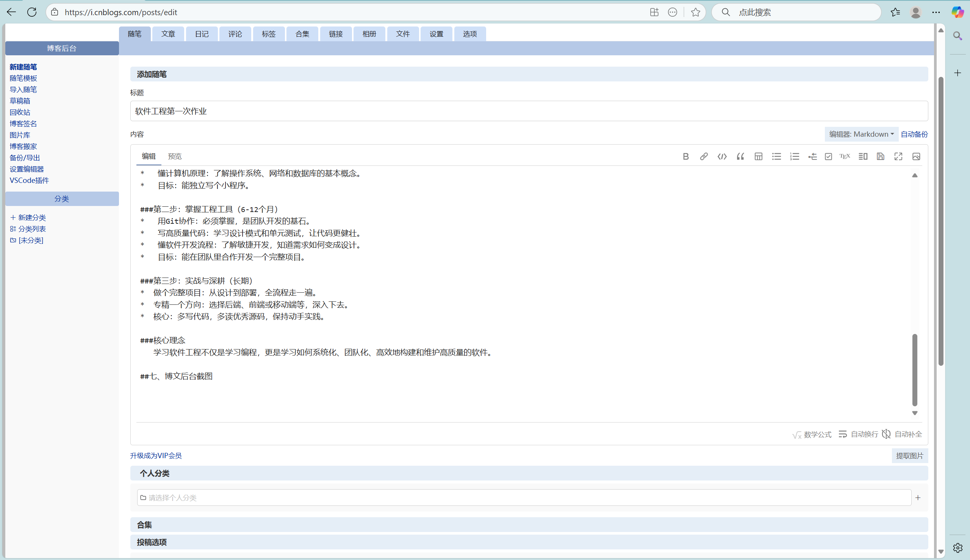Insert a hyperlink using the link icon

pos(704,156)
